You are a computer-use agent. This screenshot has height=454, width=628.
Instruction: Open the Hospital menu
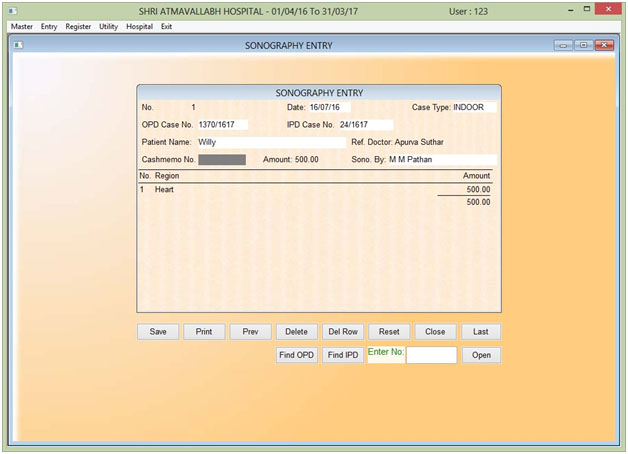[x=139, y=26]
